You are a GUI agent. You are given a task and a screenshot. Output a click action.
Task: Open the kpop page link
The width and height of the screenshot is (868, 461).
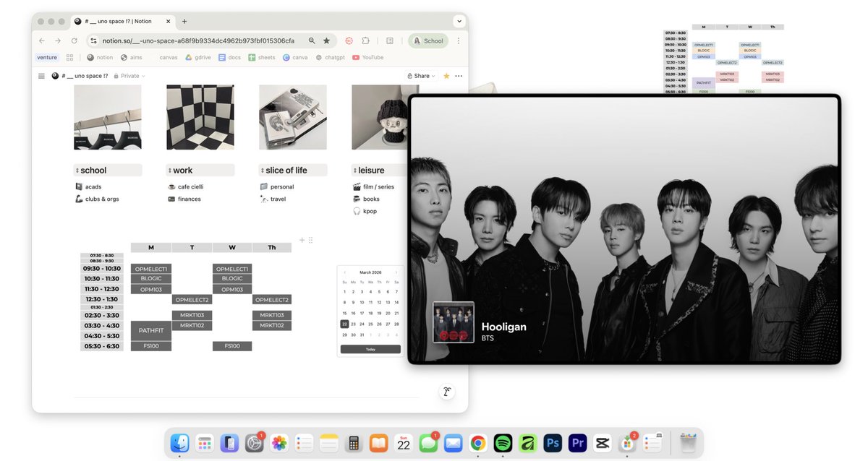coord(365,211)
